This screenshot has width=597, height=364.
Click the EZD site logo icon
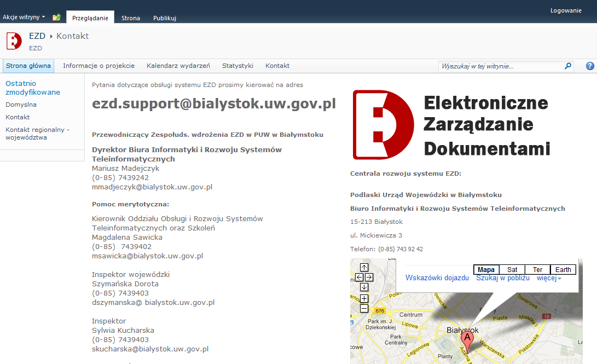14,41
